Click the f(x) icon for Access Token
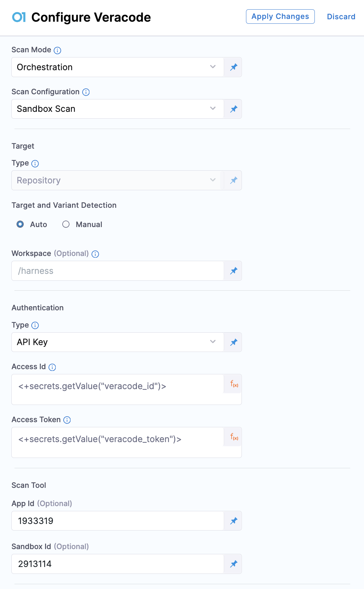 click(234, 437)
